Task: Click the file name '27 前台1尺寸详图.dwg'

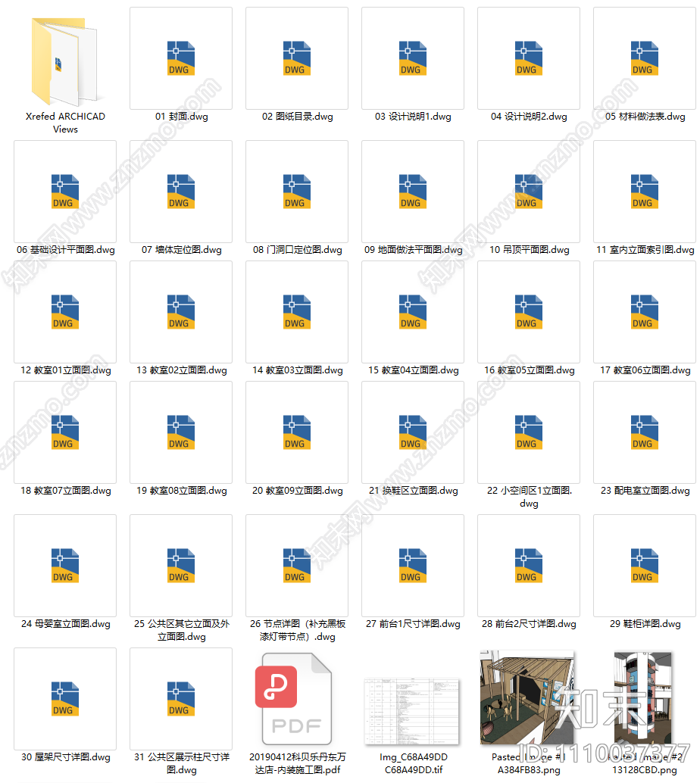Action: click(413, 624)
